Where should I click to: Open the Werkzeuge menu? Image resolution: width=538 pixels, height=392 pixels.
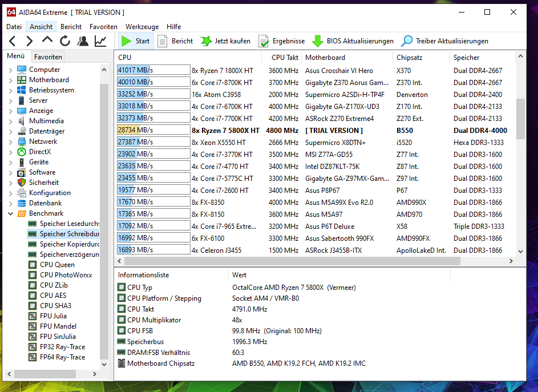(142, 27)
